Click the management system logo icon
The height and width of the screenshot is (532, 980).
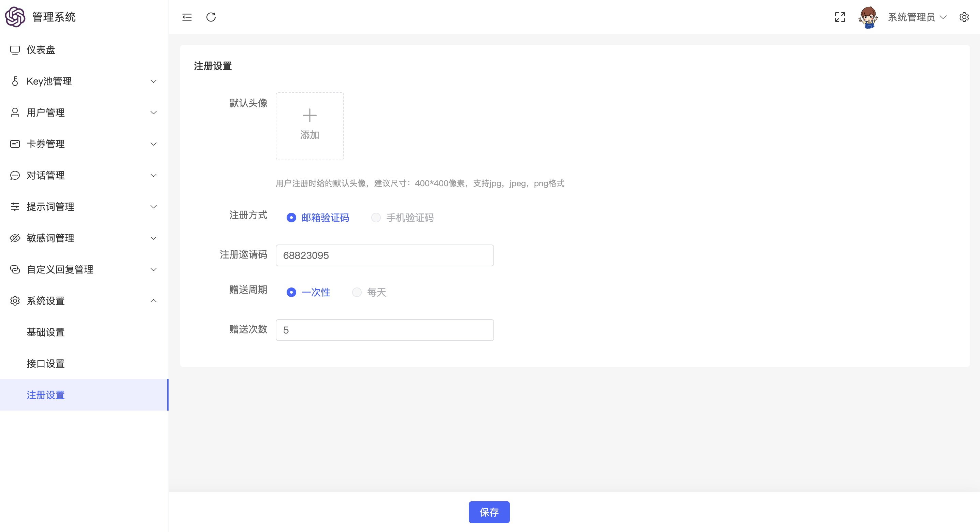click(x=15, y=17)
